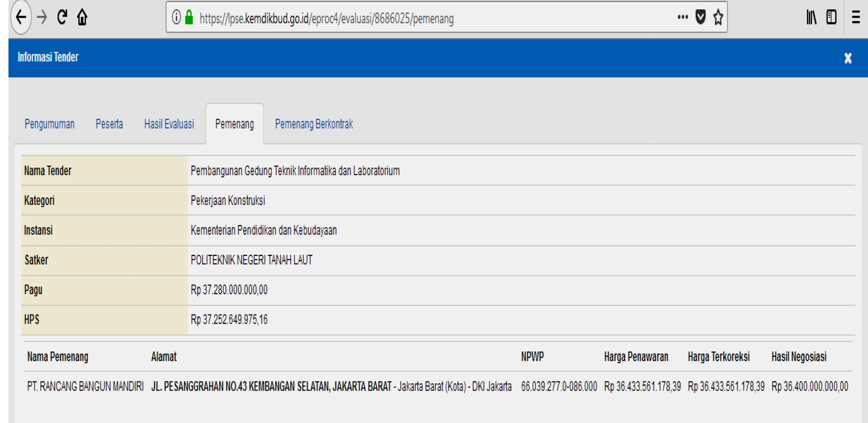Screen dimensions: 868x423
Task: Click the Harga Penawaran amount cell
Action: (x=643, y=386)
